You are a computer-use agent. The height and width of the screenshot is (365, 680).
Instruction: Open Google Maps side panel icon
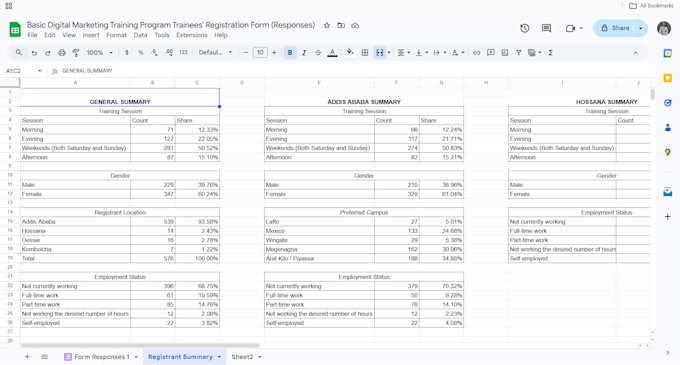667,152
